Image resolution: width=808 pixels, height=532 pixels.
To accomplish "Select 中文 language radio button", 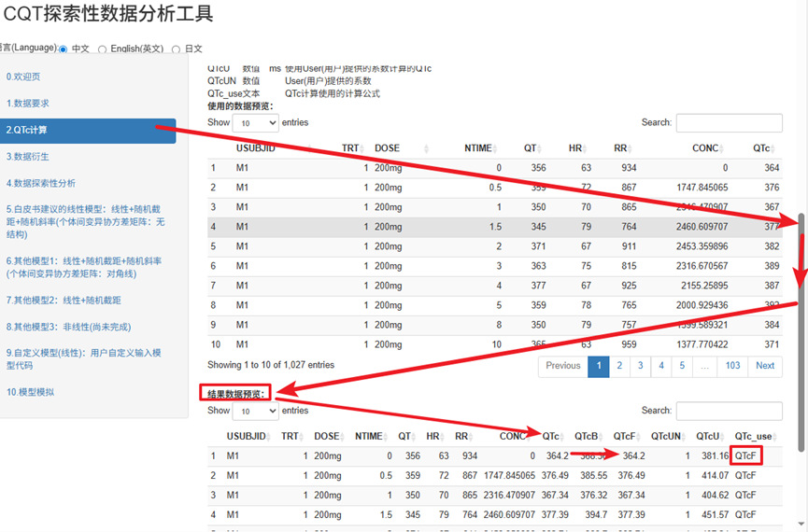I will 64,49.
